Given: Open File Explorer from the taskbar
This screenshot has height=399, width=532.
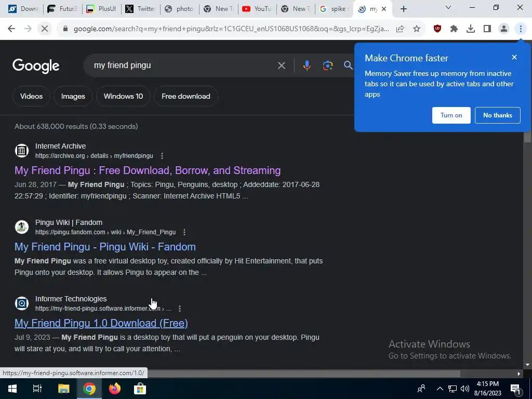Looking at the screenshot, I should pyautogui.click(x=63, y=389).
